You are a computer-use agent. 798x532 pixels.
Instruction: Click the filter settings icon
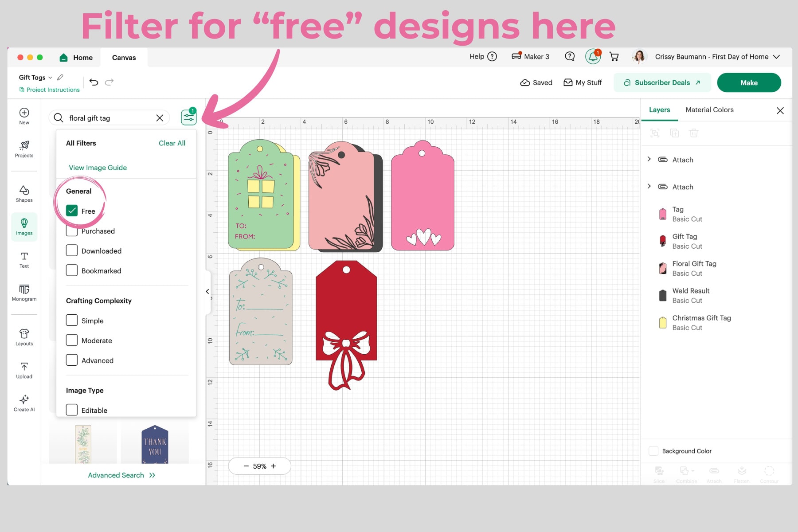[189, 117]
